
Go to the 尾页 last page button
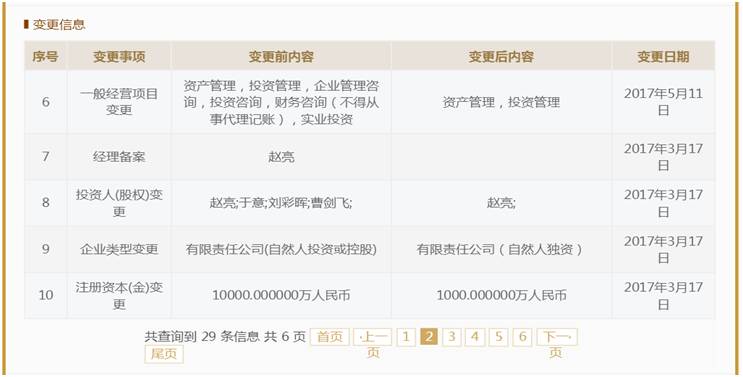164,354
